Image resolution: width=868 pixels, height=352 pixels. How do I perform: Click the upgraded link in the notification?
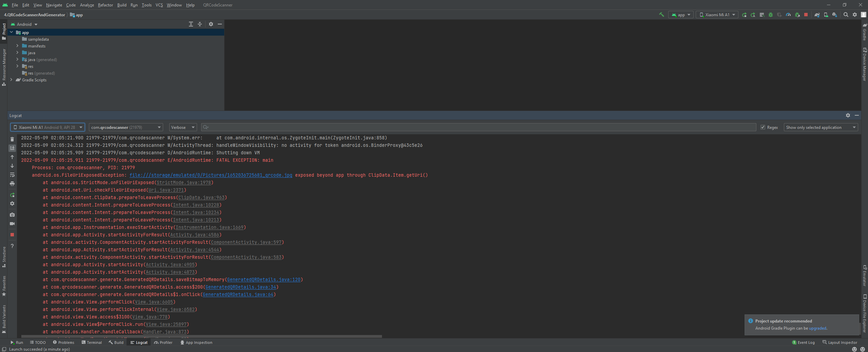click(817, 328)
